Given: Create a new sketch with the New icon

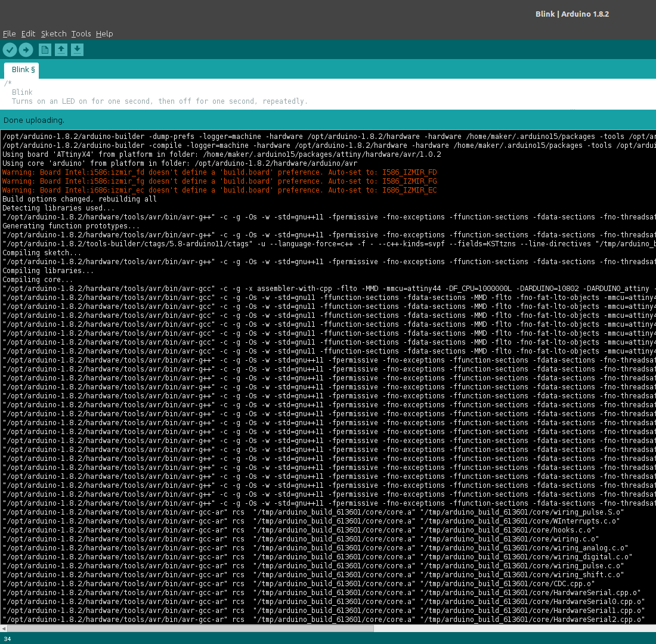Looking at the screenshot, I should point(45,50).
